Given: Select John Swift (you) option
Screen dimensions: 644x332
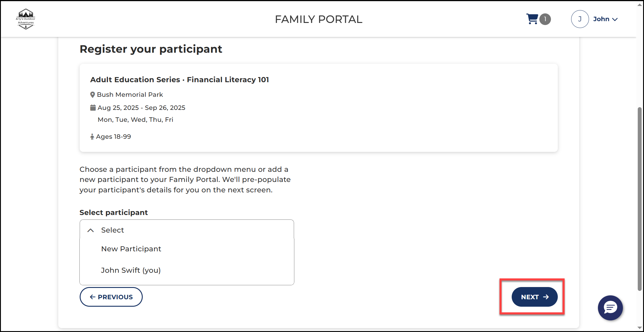Looking at the screenshot, I should click(131, 270).
